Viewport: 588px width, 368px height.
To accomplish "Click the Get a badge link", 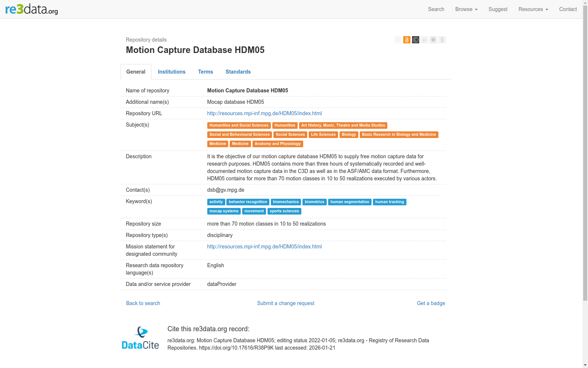I will tap(431, 303).
